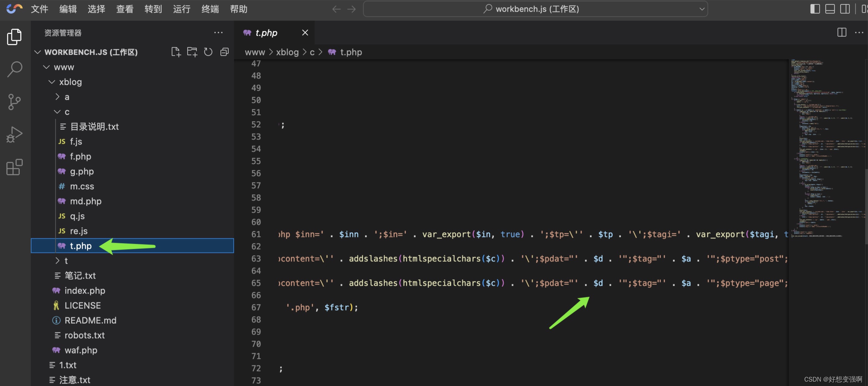Toggle the secondary sidebar visibility
868x386 pixels.
pos(845,9)
